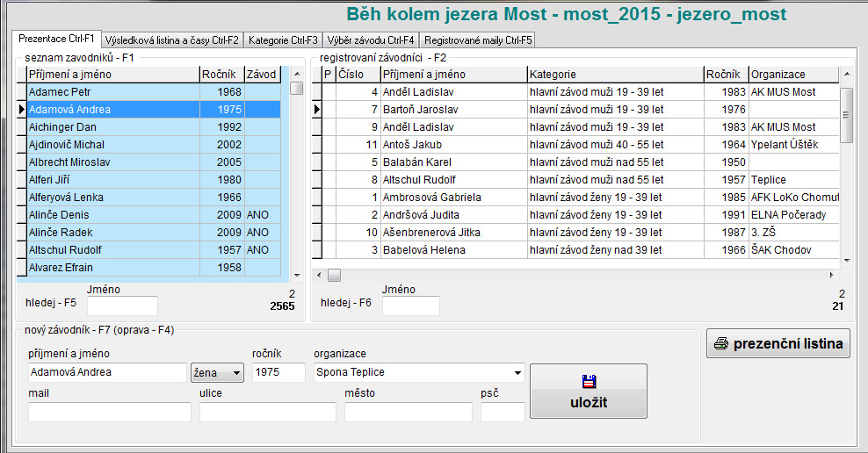The width and height of the screenshot is (868, 453).
Task: Open Registrované maily Ctrl-F5 tab
Action: click(478, 40)
